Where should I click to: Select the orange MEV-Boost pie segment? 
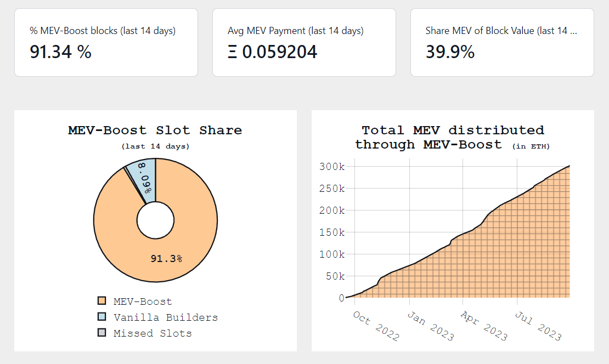pyautogui.click(x=165, y=258)
